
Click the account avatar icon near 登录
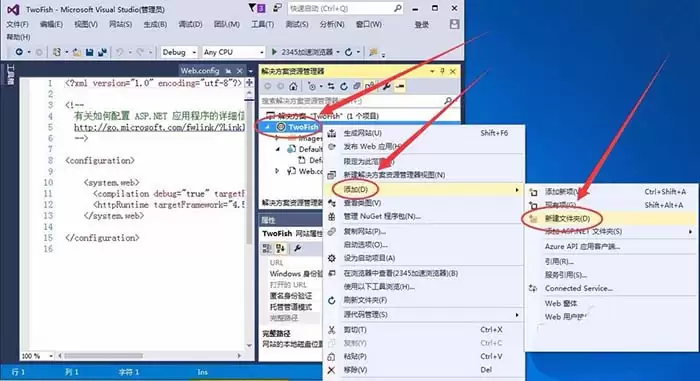pyautogui.click(x=454, y=24)
